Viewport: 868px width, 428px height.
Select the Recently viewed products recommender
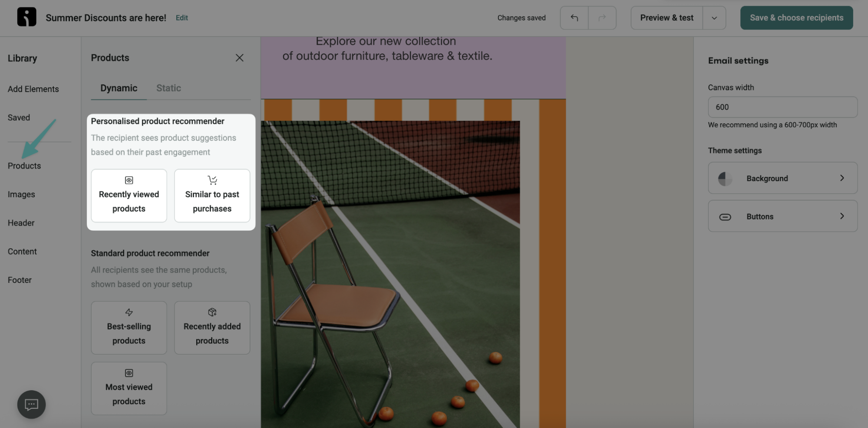coord(129,196)
